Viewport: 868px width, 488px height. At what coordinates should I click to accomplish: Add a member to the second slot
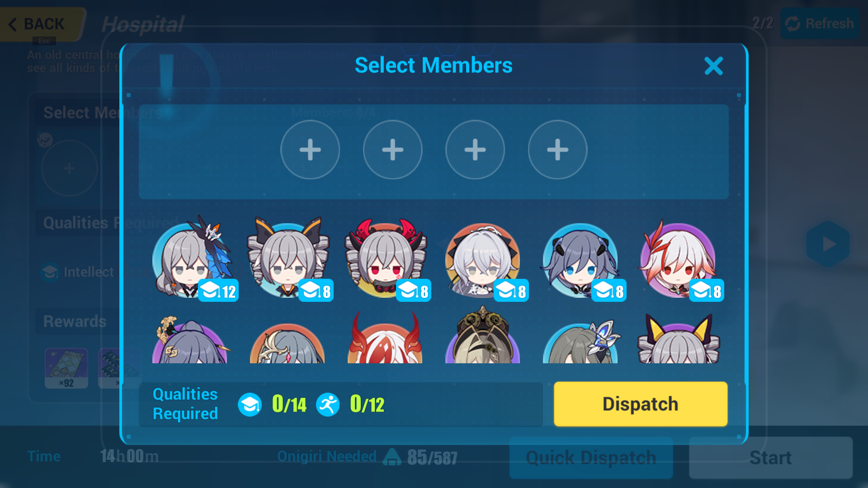pyautogui.click(x=392, y=150)
